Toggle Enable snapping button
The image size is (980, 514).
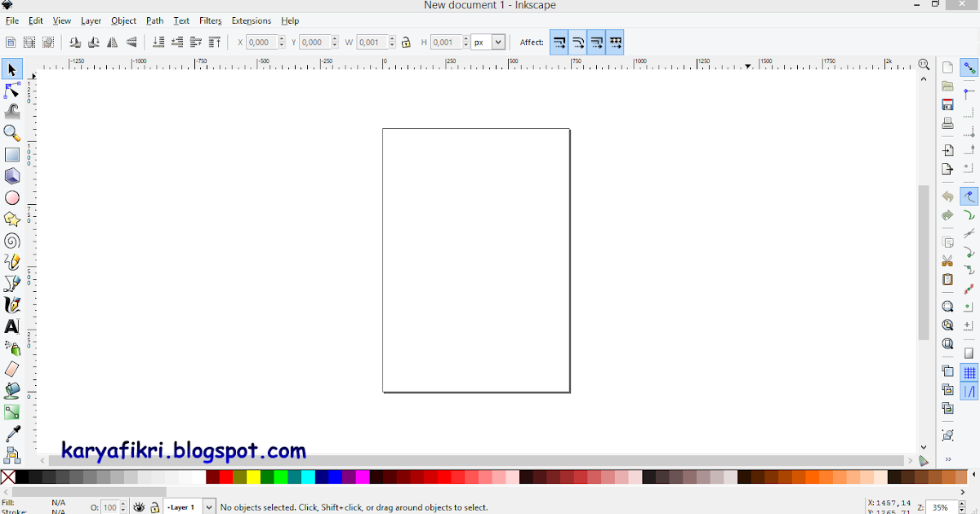(969, 68)
